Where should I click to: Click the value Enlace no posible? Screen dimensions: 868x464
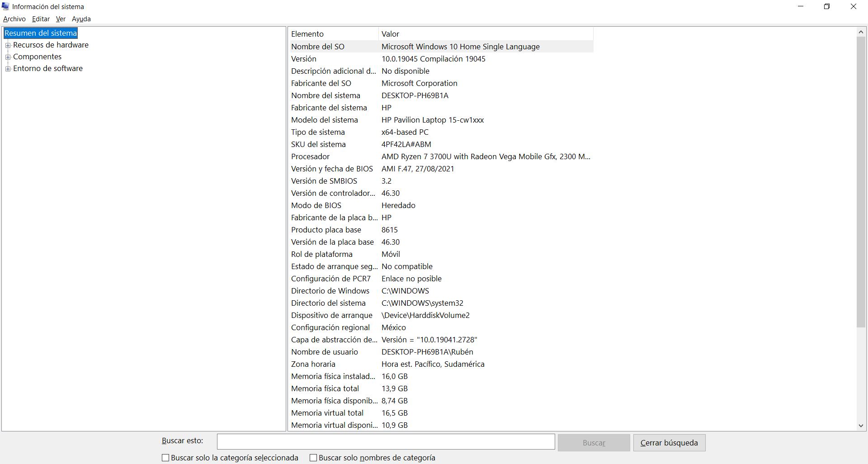click(411, 279)
